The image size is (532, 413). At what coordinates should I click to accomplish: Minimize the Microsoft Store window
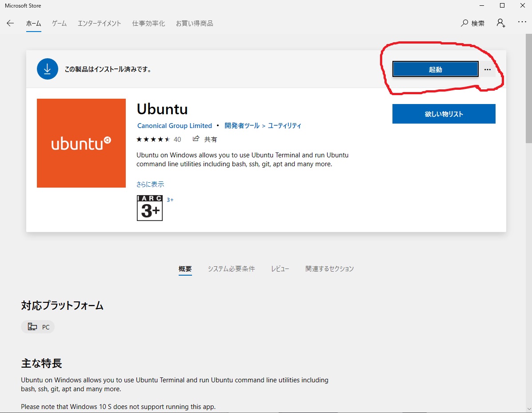(x=482, y=5)
